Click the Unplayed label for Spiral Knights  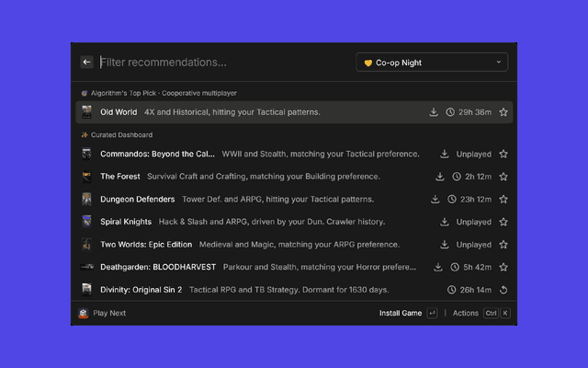tap(474, 222)
